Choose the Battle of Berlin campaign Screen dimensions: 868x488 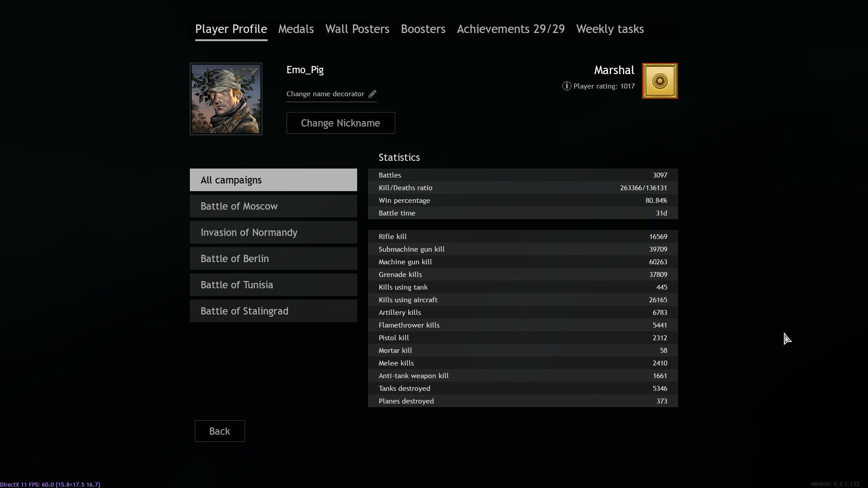coord(274,258)
